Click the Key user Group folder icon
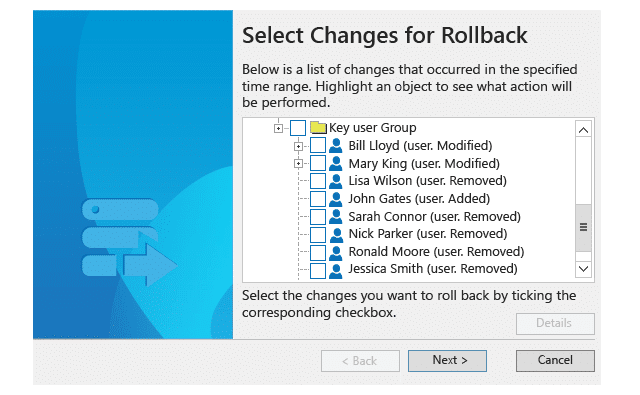The image size is (640, 395). [318, 128]
